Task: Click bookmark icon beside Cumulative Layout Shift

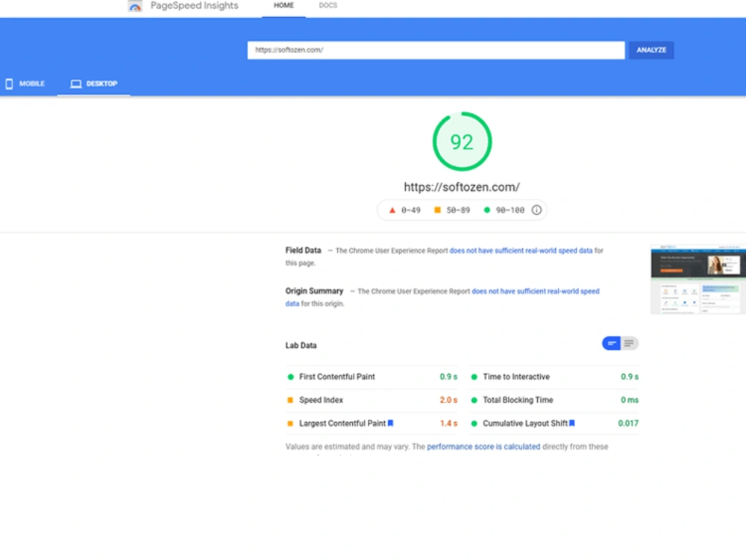Action: point(572,423)
